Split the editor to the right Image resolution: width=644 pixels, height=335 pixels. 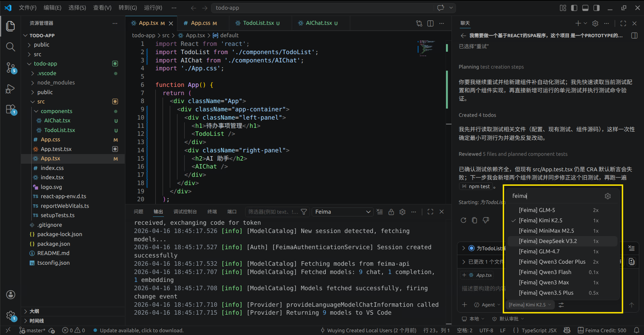[430, 23]
